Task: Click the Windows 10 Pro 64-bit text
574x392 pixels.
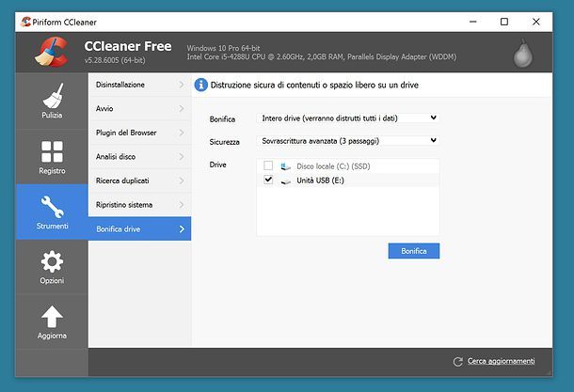Action: tap(223, 48)
